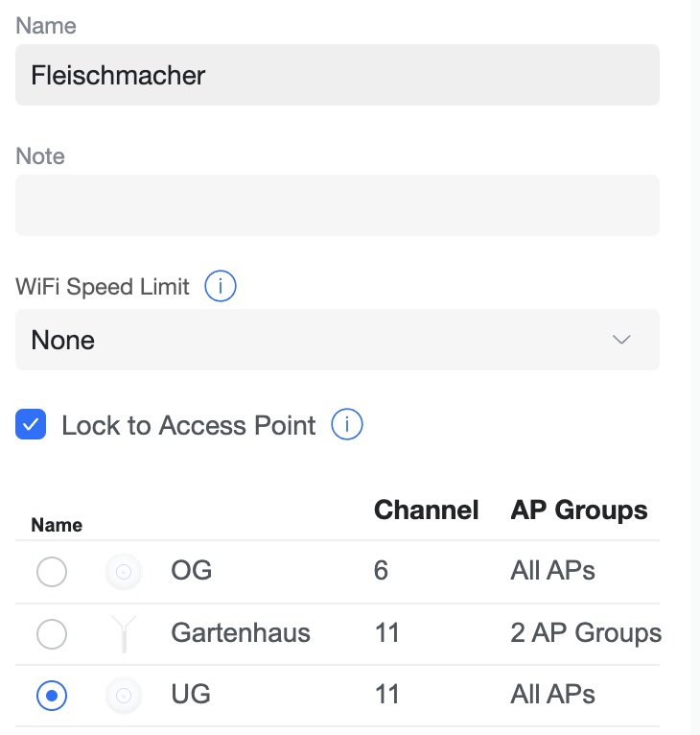
Task: Click All APs in the OG row
Action: pos(552,572)
